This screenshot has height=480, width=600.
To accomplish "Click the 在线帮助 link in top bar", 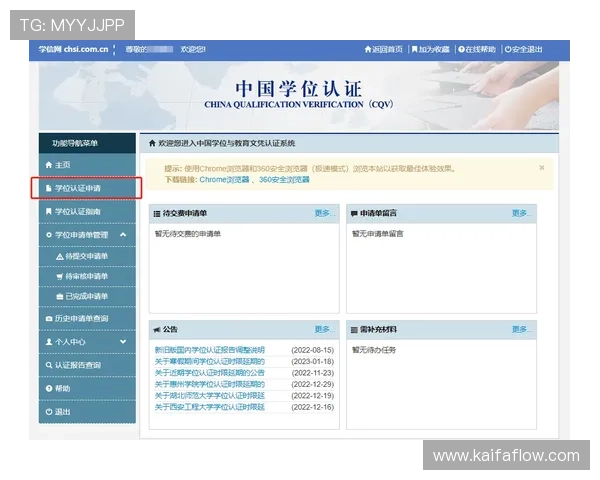I will click(477, 49).
